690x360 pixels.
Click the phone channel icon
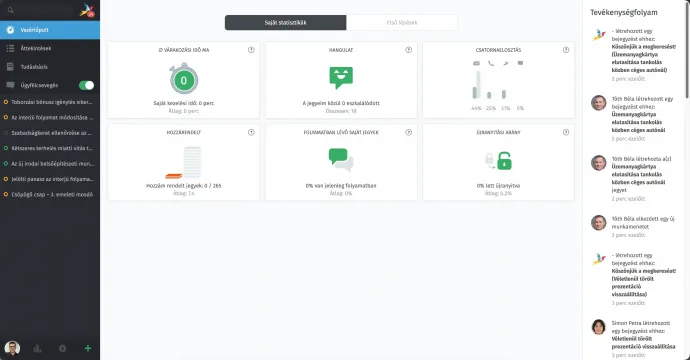click(x=491, y=63)
